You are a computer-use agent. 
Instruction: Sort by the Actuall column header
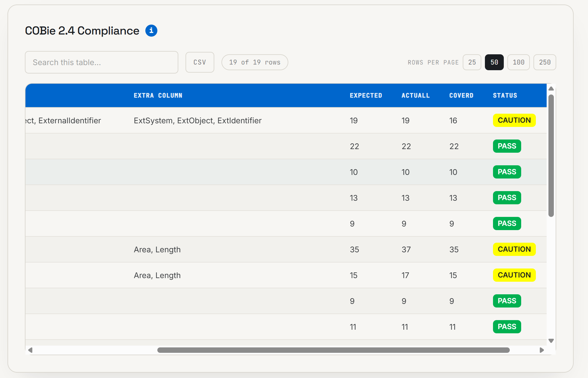(416, 95)
